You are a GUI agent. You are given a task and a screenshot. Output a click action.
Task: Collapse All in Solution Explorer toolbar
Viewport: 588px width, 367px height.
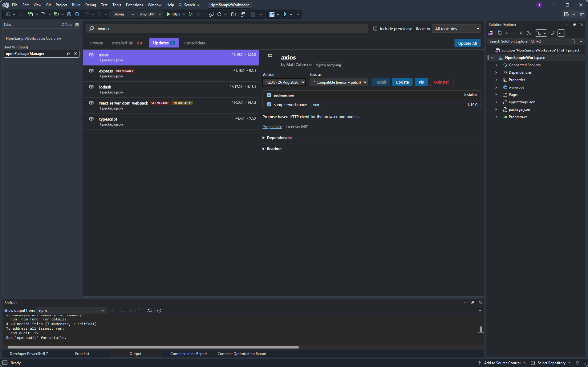[x=521, y=33]
